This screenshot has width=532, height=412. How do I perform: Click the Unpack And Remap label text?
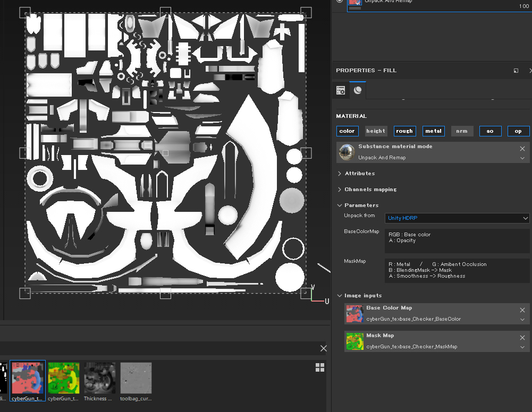point(382,158)
